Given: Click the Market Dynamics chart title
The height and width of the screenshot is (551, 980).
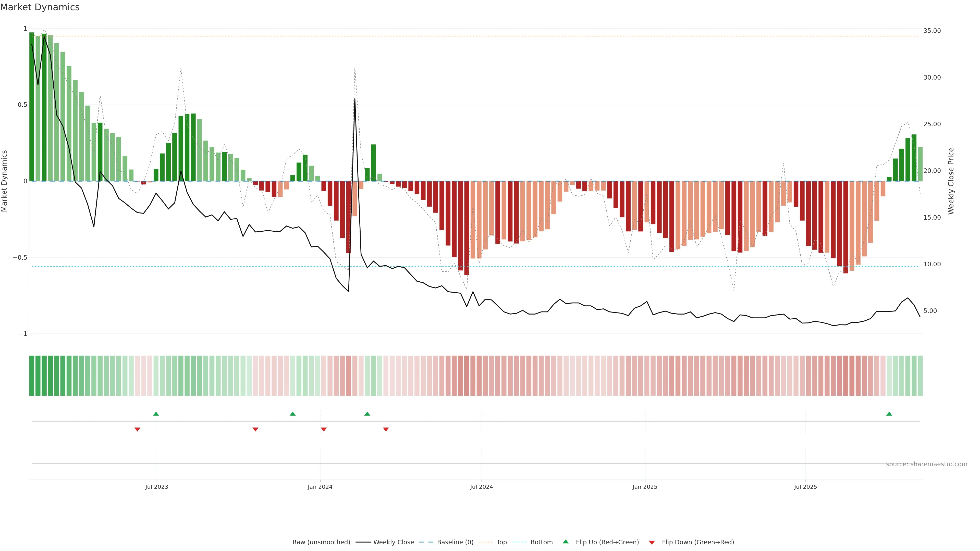Looking at the screenshot, I should click(x=40, y=7).
